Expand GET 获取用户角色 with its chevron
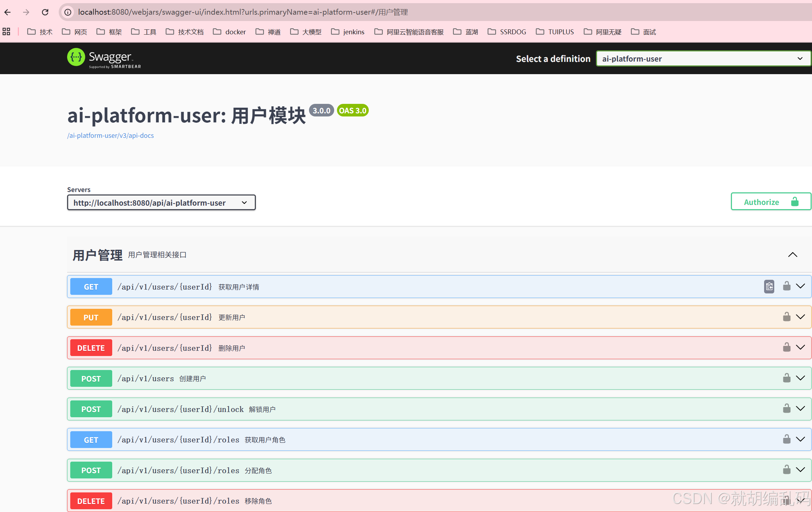Viewport: 812px width, 512px height. [x=800, y=439]
